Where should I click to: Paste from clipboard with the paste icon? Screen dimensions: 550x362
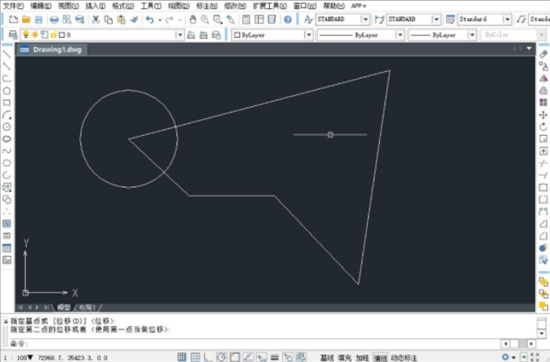(121, 19)
